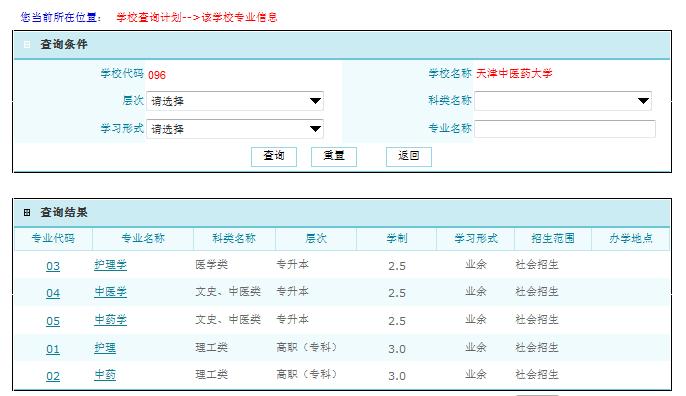Click school code value 096
Viewport: 686px width, 396px height.
tap(157, 75)
